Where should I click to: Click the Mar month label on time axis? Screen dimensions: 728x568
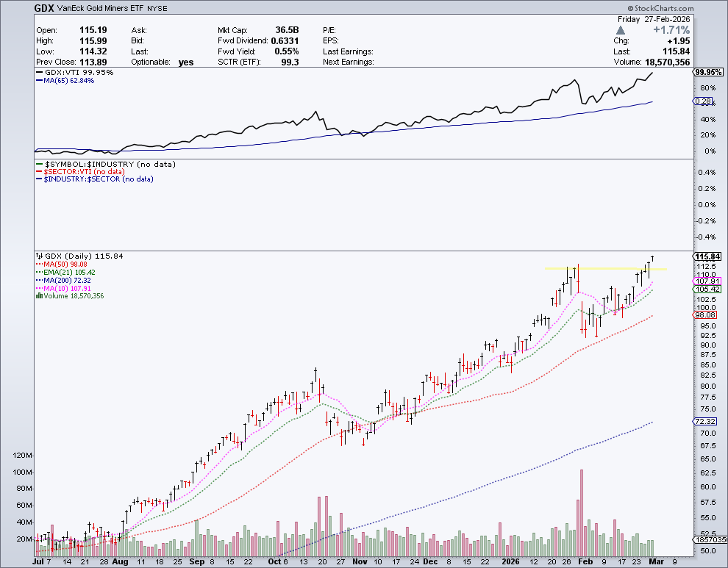point(656,561)
